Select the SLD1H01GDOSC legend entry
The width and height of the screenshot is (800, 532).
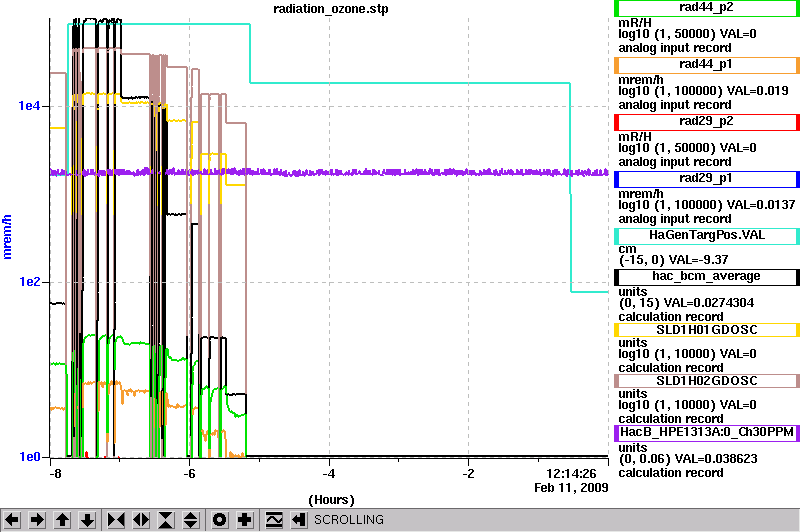click(706, 330)
